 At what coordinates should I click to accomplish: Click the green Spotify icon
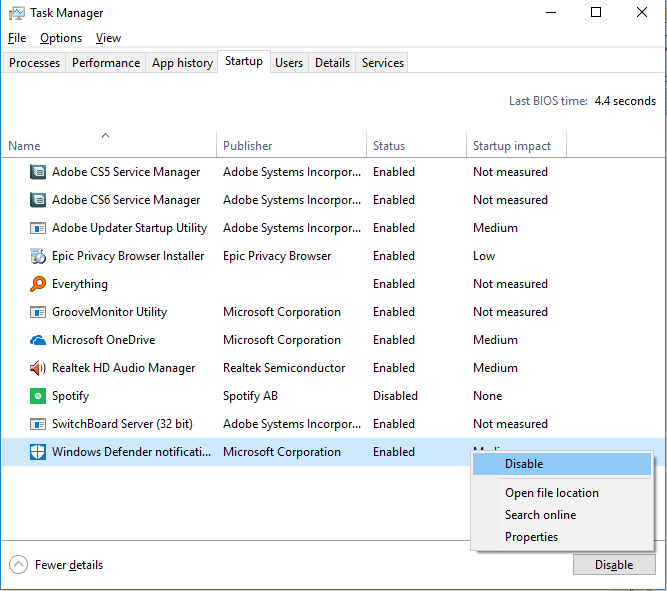pos(38,396)
